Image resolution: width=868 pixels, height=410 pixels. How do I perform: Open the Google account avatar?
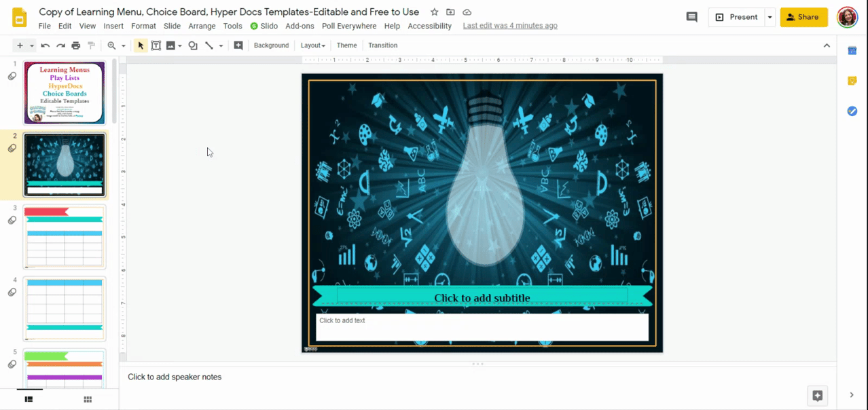pos(847,17)
